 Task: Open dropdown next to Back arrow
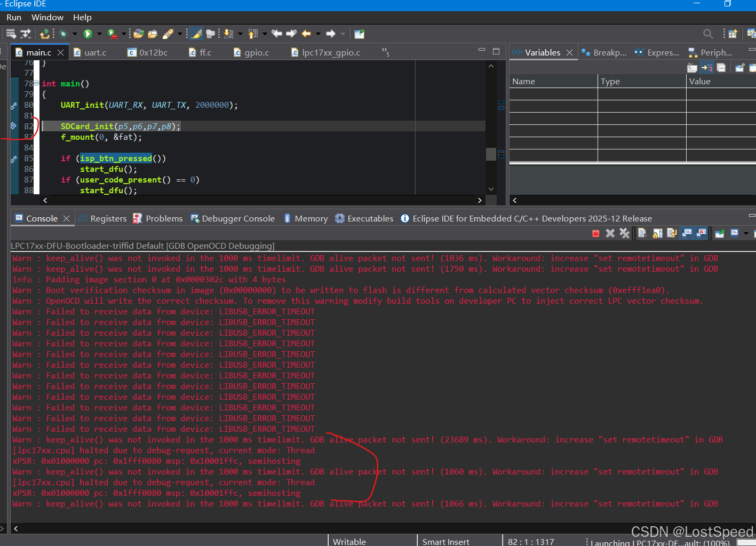[x=318, y=34]
